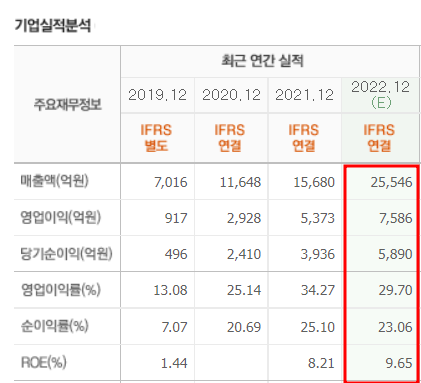This screenshot has width=421, height=383.
Task: Select the 당기순이익(억원) row label
Action: pyautogui.click(x=66, y=253)
